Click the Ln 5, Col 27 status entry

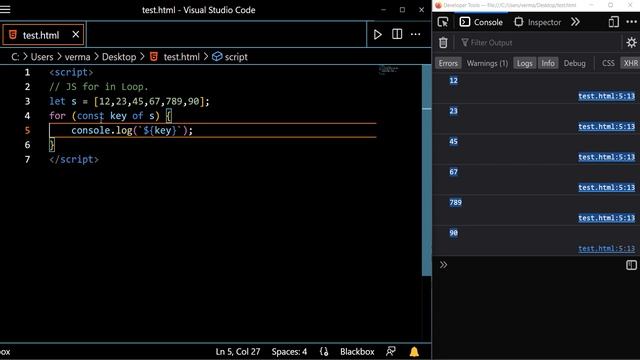238,351
